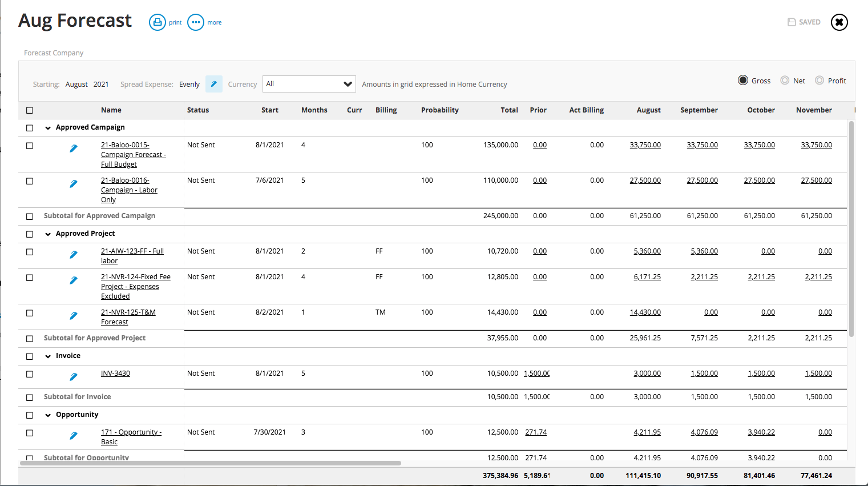
Task: Check the 21-NVR-125-T&M row checkbox
Action: (30, 313)
